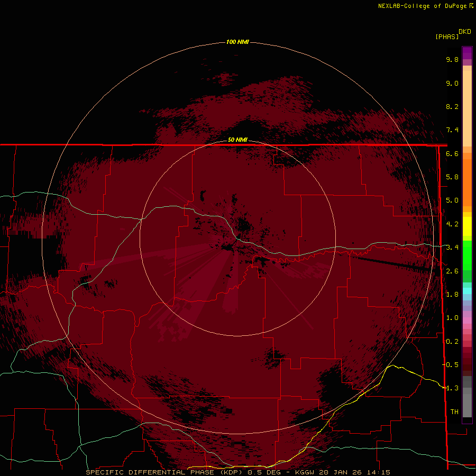Click the purple top segment of color bar
The width and height of the screenshot is (476, 476).
pyautogui.click(x=467, y=53)
